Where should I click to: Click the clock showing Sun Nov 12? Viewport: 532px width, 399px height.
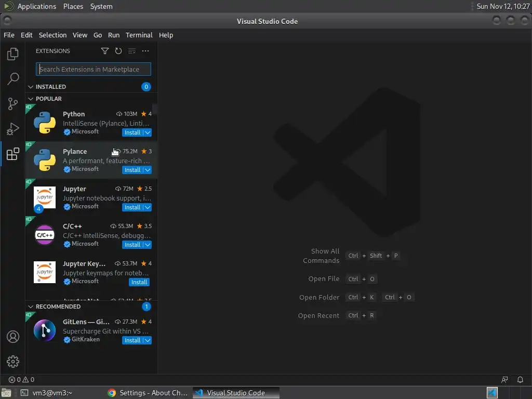pos(503,6)
